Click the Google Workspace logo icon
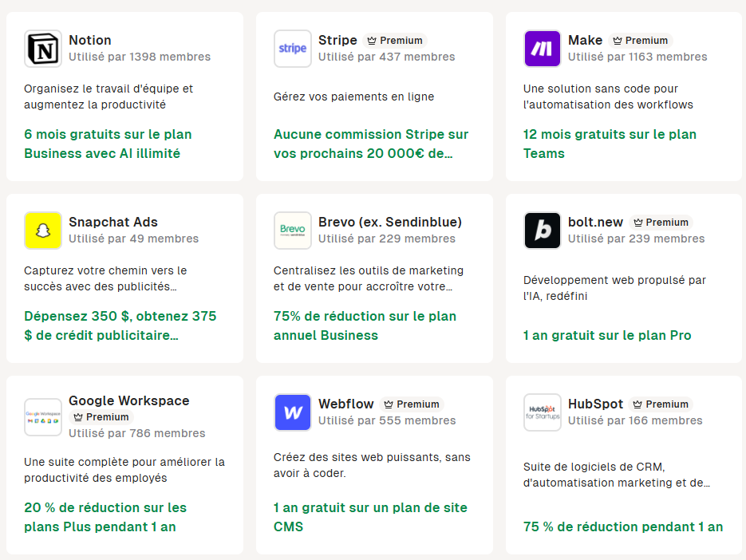746x560 pixels. tap(43, 417)
